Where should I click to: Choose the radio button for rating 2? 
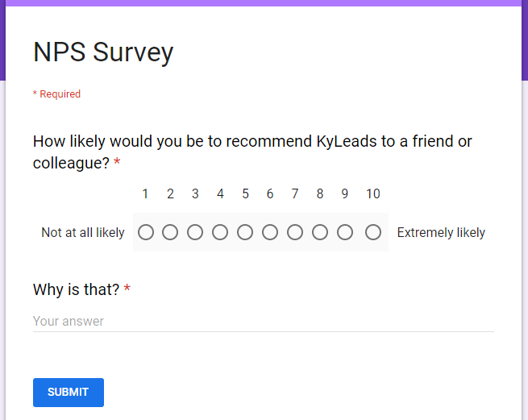170,232
